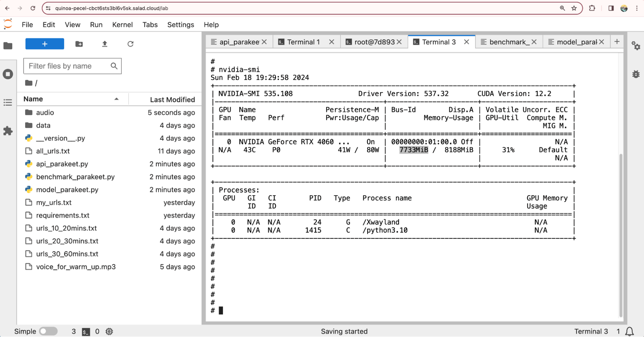
Task: Select voice_for_warm_up.mp3 file
Action: [109, 267]
